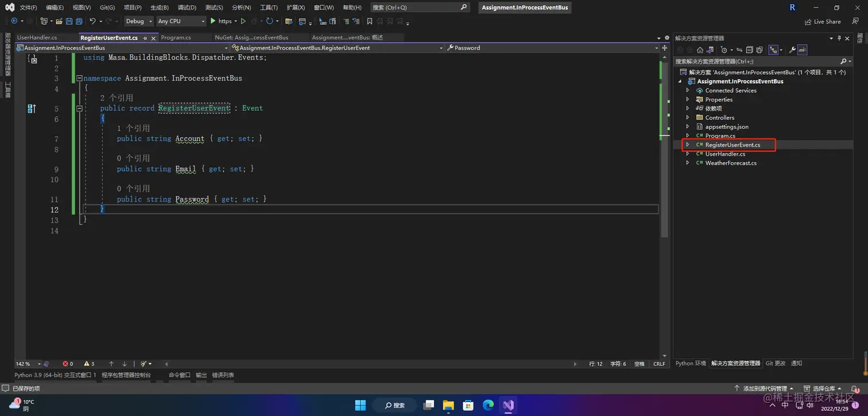This screenshot has width=868, height=416.
Task: Click the error count icon in the editor status bar
Action: [x=65, y=364]
